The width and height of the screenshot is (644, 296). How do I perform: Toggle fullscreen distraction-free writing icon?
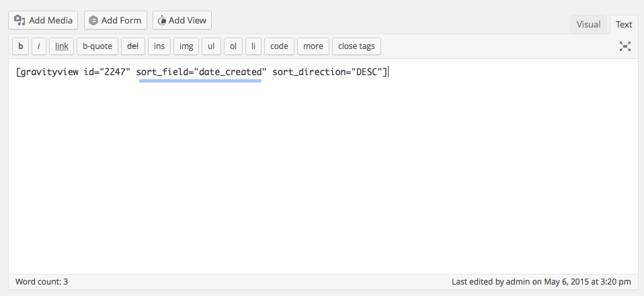coord(625,46)
